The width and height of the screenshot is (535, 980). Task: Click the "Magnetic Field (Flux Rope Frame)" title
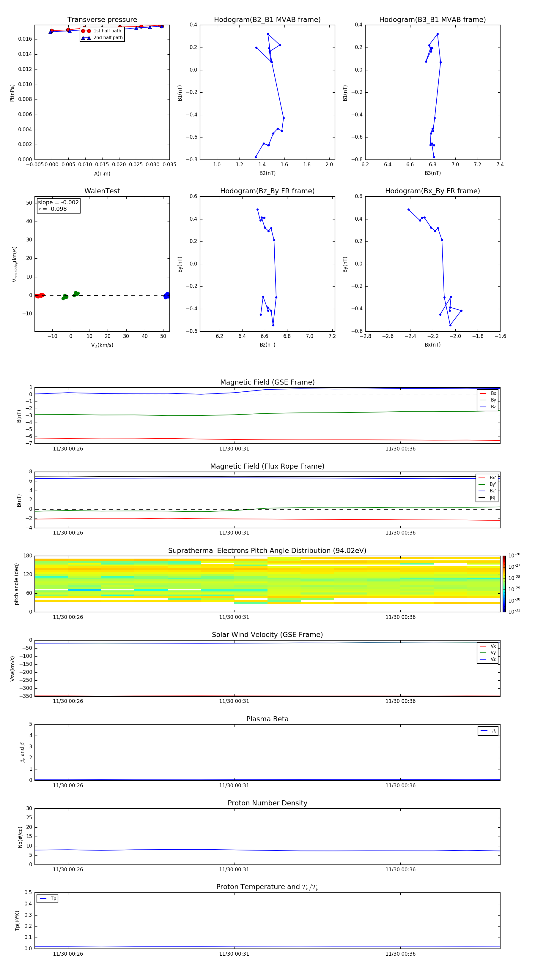267,467
